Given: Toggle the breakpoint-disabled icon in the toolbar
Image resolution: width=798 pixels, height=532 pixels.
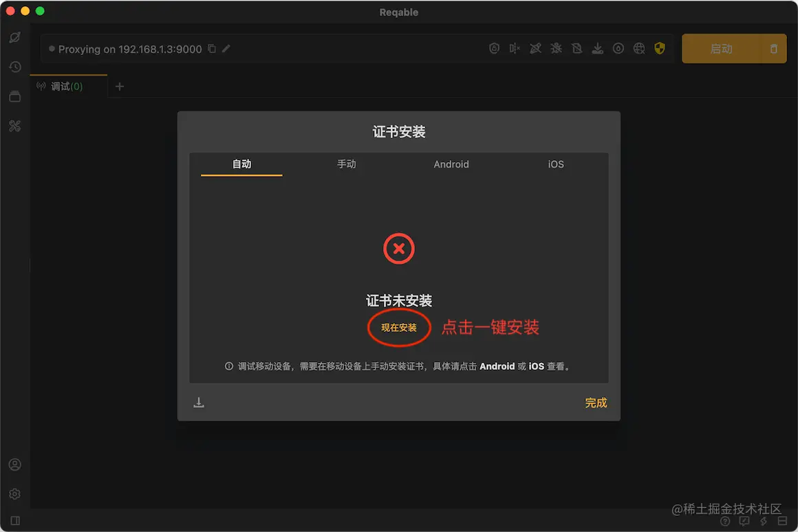Looking at the screenshot, I should point(556,48).
